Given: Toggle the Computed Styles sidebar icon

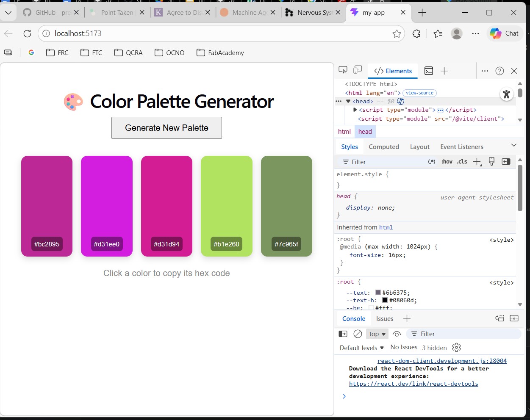Looking at the screenshot, I should (506, 161).
